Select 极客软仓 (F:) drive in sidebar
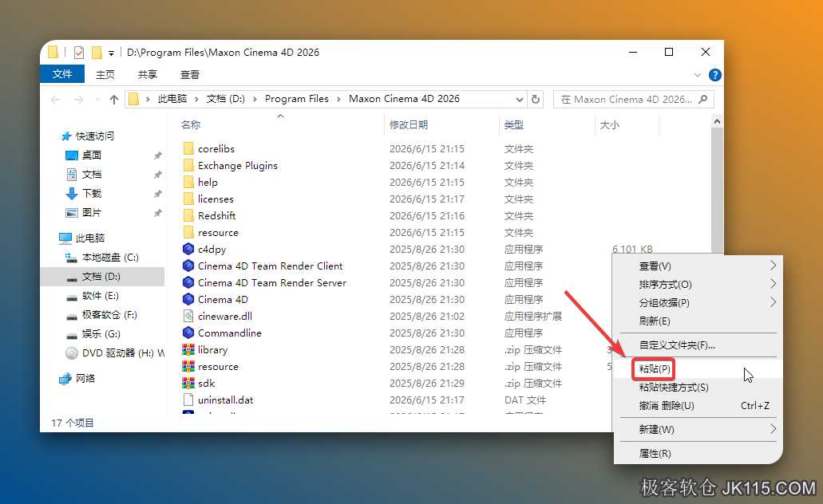This screenshot has height=504, width=823. [x=109, y=315]
